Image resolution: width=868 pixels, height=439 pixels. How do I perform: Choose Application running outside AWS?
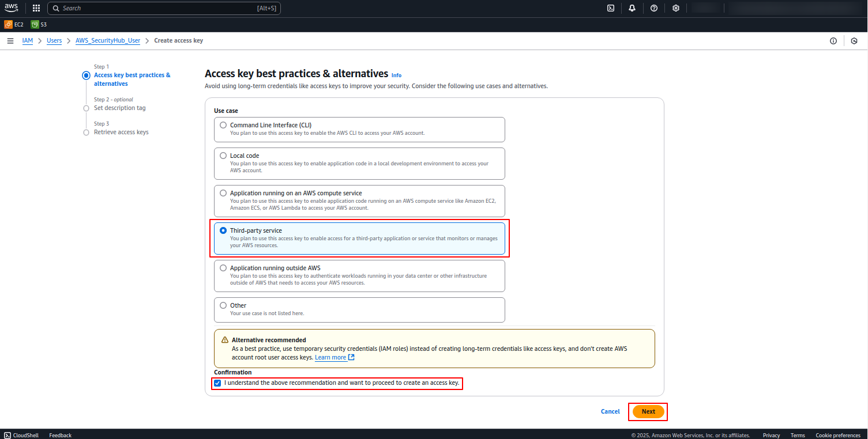pyautogui.click(x=359, y=276)
